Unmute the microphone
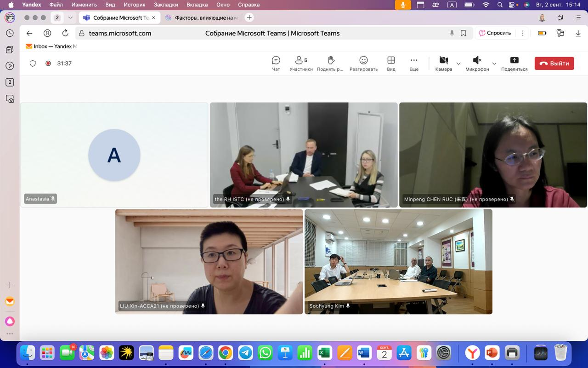Screen dimensions: 588x368 (x=477, y=63)
